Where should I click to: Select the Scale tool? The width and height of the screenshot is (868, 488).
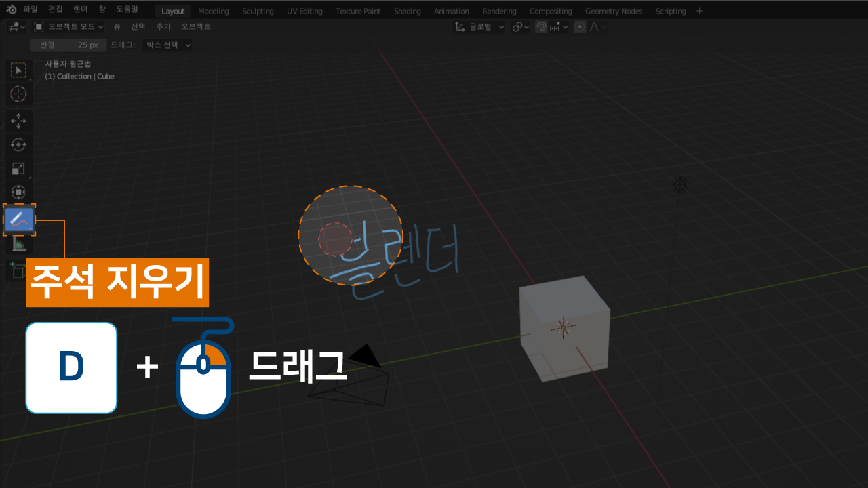click(x=18, y=168)
